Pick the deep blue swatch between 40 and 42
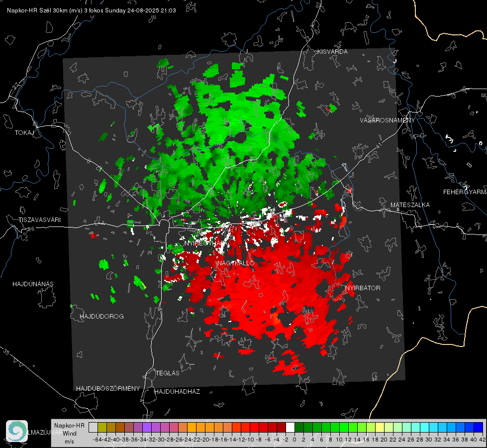487x448 pixels. pyautogui.click(x=479, y=427)
